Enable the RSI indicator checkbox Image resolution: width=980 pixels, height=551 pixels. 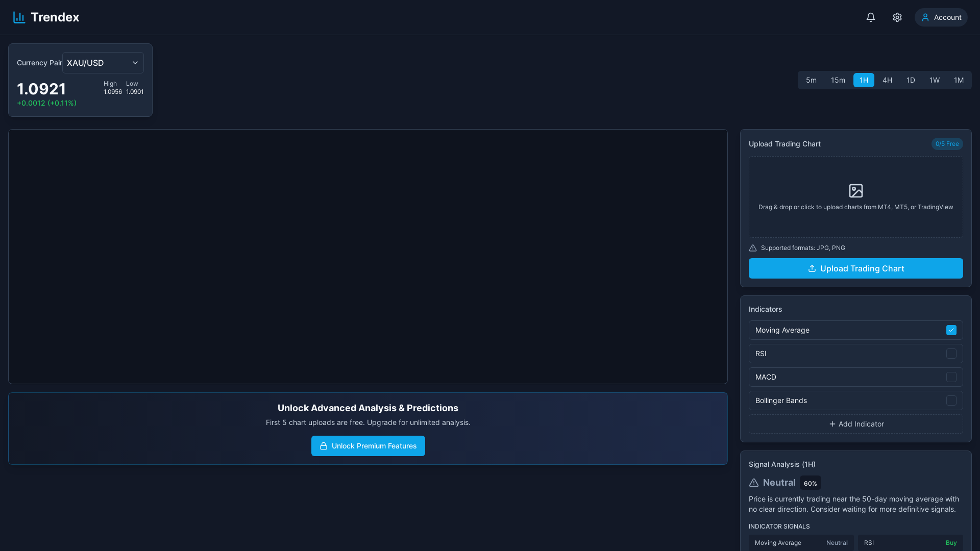tap(951, 354)
